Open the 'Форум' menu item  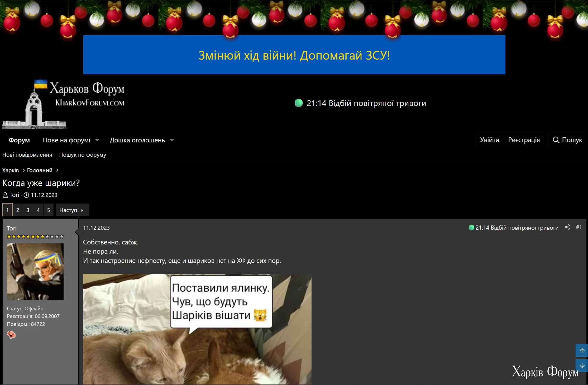[19, 140]
